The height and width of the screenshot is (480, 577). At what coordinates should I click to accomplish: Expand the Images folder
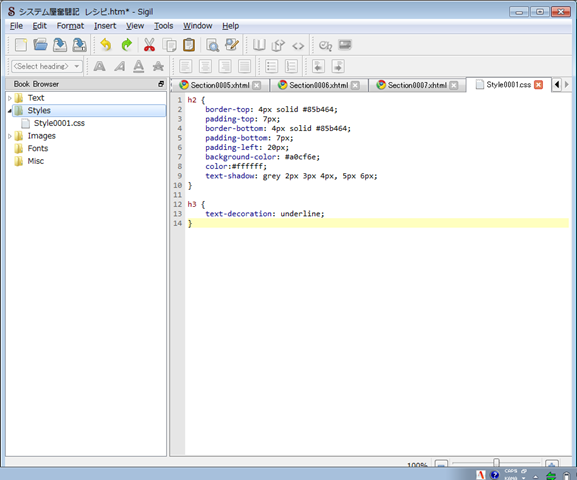pos(10,136)
